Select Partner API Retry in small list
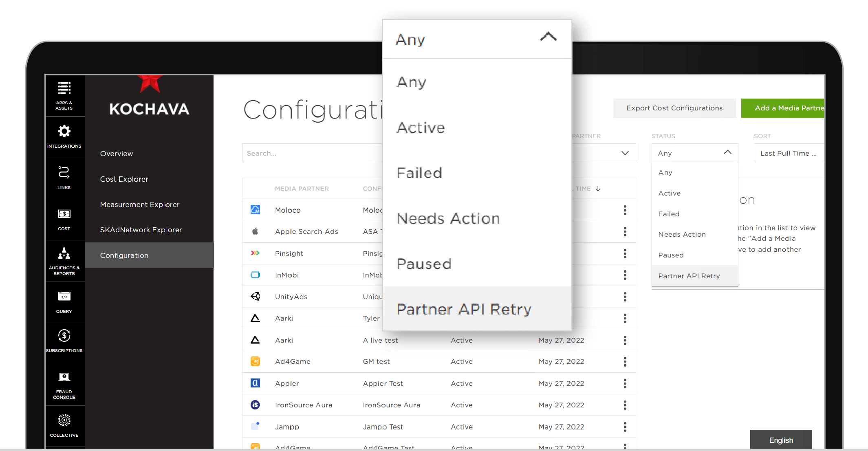This screenshot has width=868, height=451. (695, 276)
